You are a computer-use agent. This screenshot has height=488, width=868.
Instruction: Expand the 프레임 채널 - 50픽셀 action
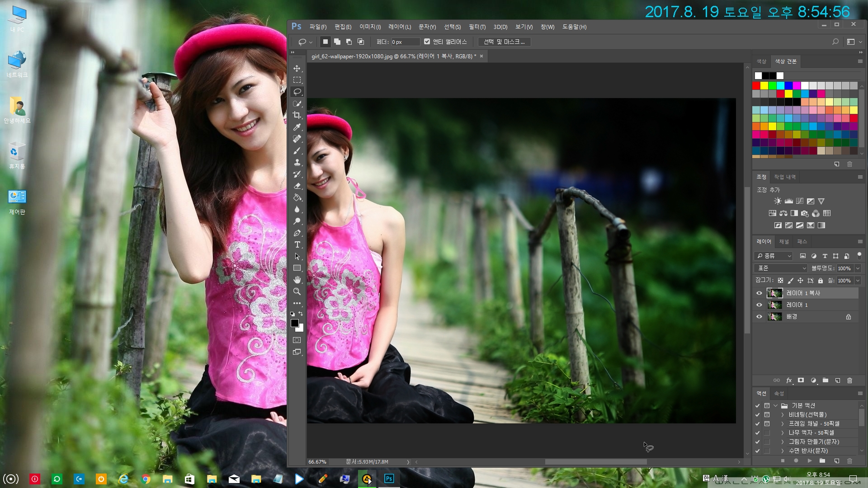[783, 424]
